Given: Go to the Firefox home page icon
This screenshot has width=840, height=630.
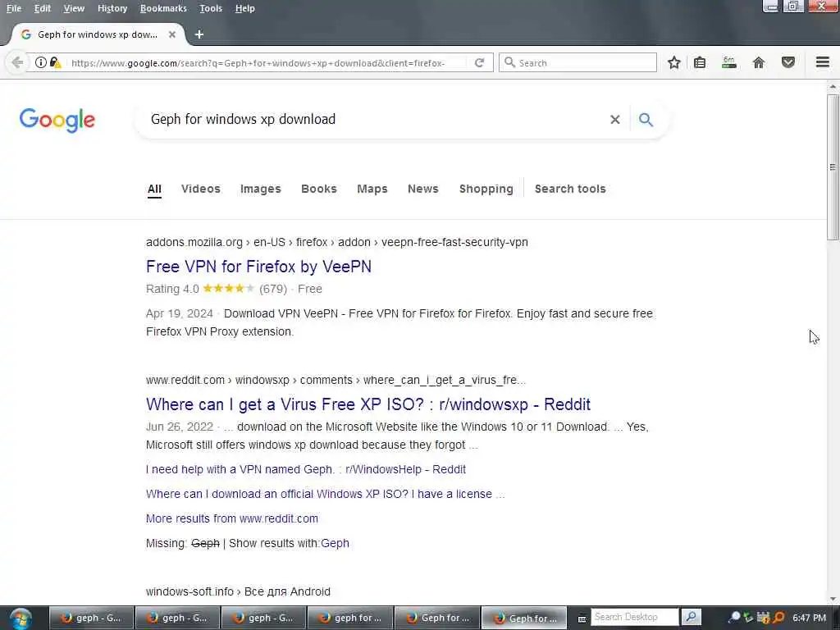Looking at the screenshot, I should [x=759, y=62].
